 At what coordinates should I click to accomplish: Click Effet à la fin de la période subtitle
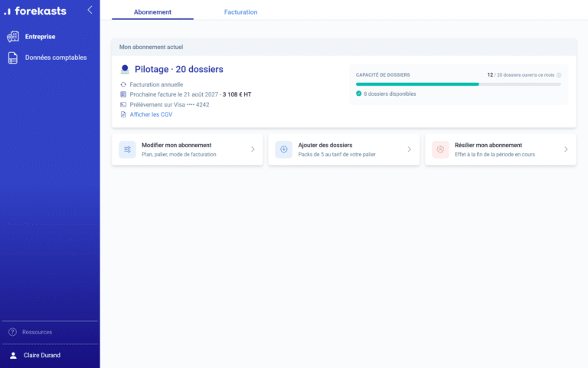pyautogui.click(x=495, y=154)
